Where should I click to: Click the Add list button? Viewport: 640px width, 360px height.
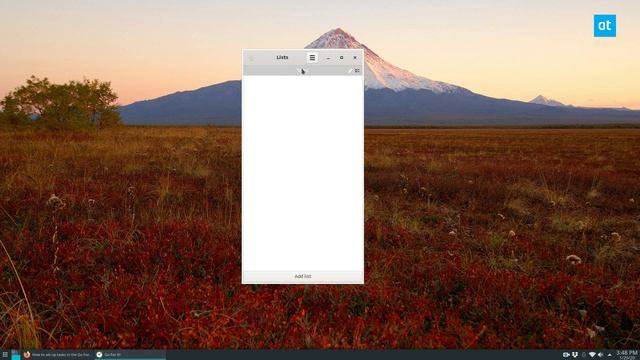pos(302,276)
